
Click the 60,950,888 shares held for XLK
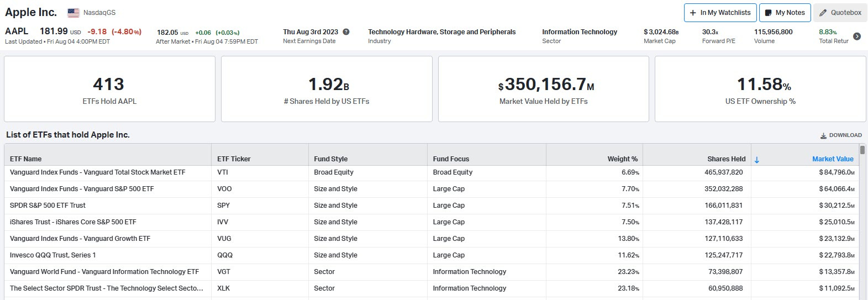click(x=725, y=288)
